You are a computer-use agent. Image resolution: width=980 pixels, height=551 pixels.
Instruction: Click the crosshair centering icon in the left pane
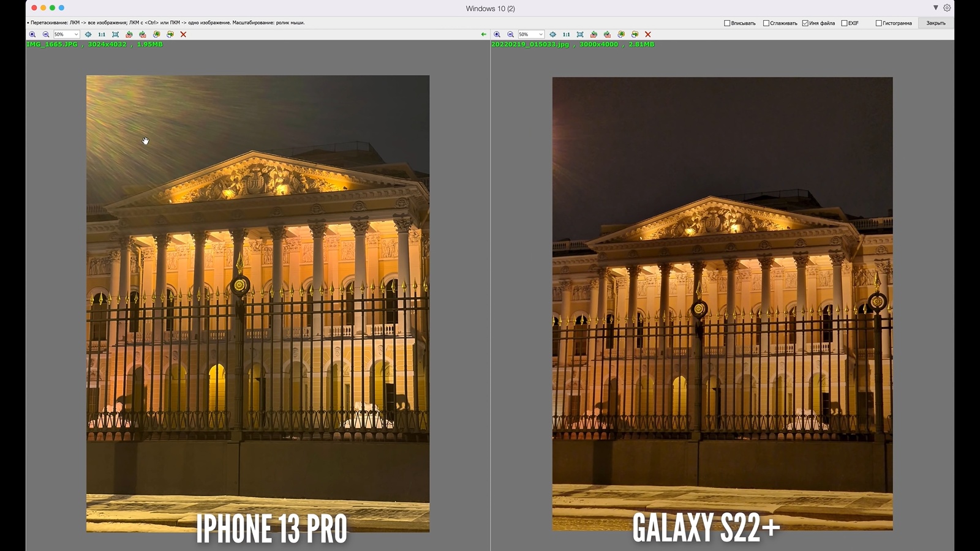[x=88, y=34]
